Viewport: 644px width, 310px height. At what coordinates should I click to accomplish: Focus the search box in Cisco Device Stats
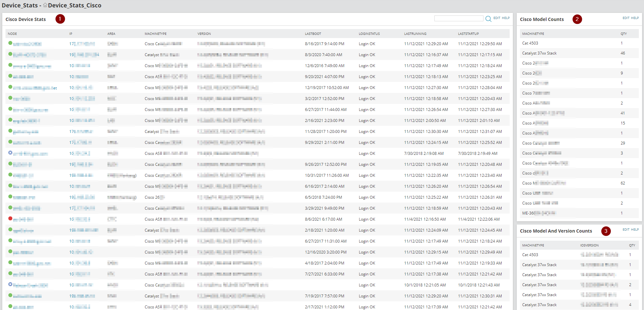[x=459, y=18]
